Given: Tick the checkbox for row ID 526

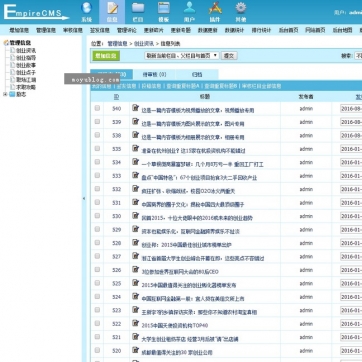Looking at the screenshot, I should pos(97,269).
